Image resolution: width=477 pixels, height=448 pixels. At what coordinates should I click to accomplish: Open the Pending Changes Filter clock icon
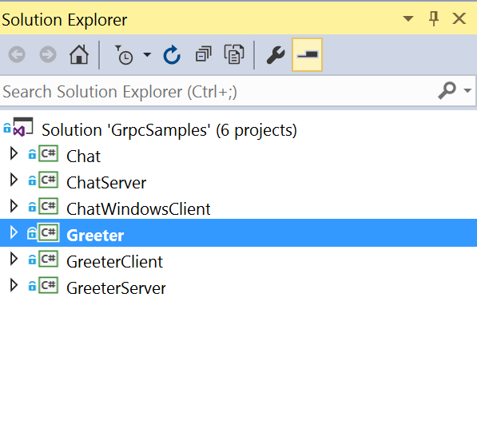pyautogui.click(x=124, y=55)
